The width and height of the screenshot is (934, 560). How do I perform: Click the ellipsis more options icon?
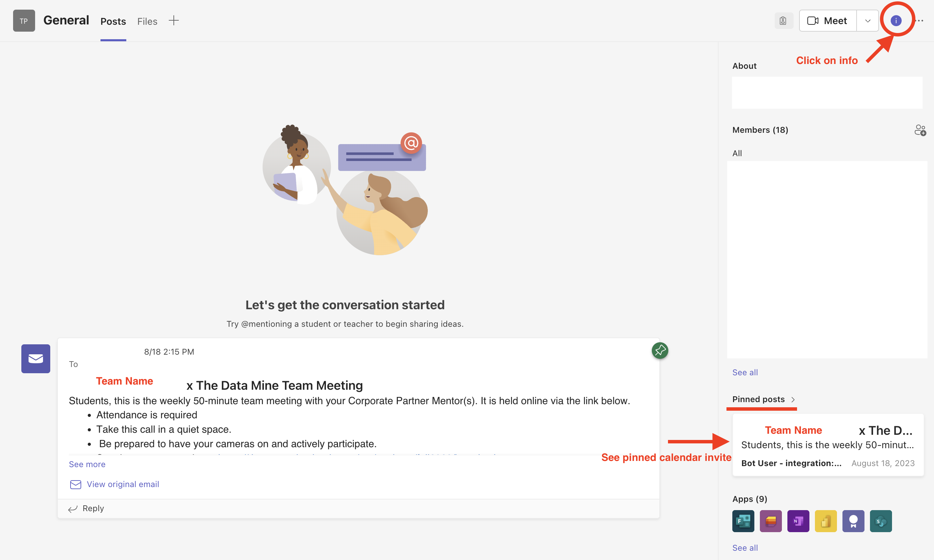click(x=920, y=21)
